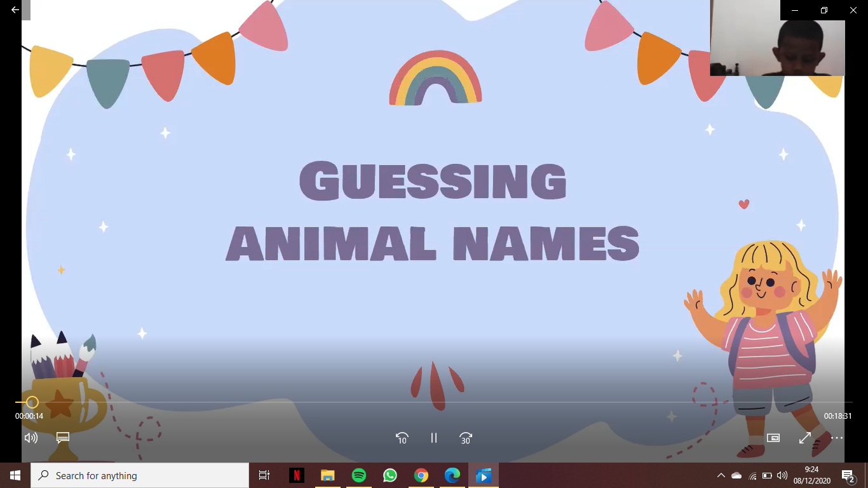868x488 pixels.
Task: Open Spotify from the taskbar
Action: [358, 475]
